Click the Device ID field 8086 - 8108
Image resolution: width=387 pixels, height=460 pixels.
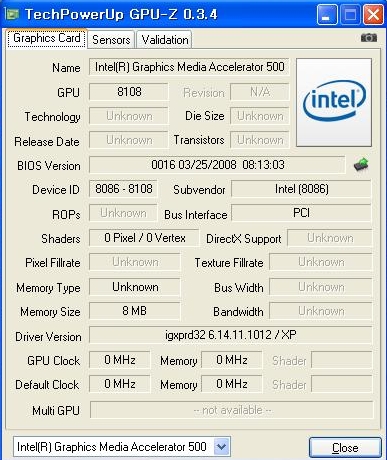[x=123, y=189]
